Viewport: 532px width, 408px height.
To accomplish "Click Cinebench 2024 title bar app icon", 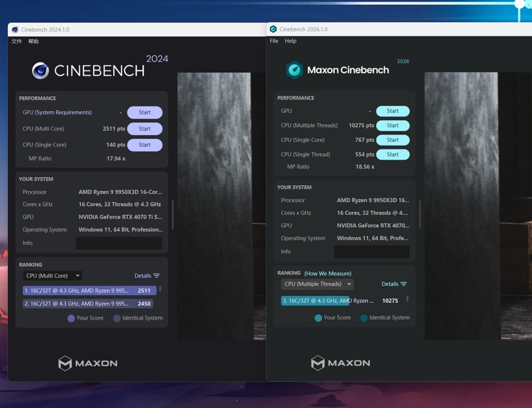I will [x=15, y=29].
